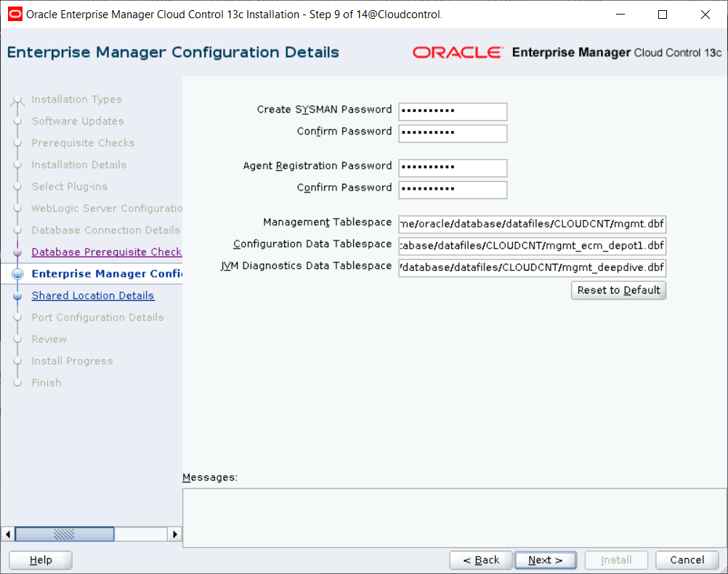Screen dimensions: 728x574
Task: Click the sidebar scroll left arrow
Action: point(8,534)
